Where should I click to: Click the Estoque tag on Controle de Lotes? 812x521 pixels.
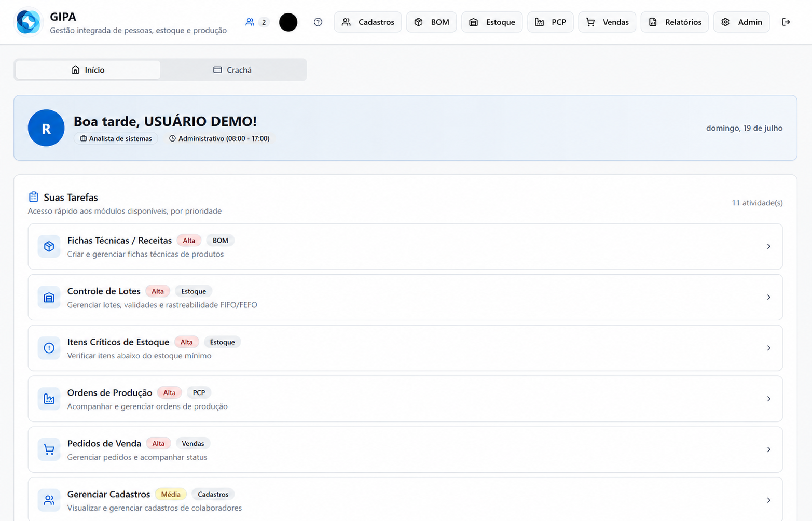click(x=194, y=291)
